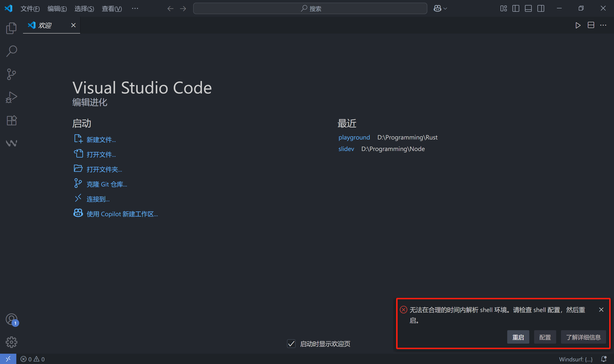Screen dimensions: 614x364
Task: Click the Run play icon in editor toolbar
Action: [x=578, y=25]
